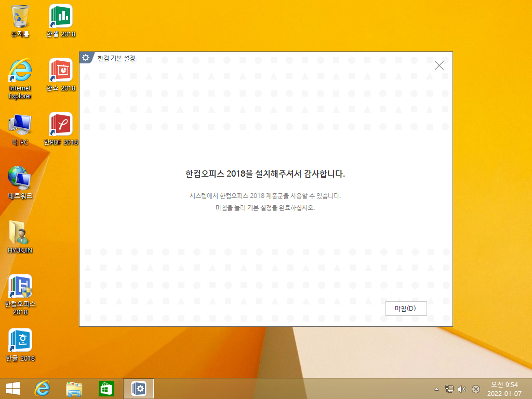Close the 한컴 기본 설정 dialog

click(439, 65)
